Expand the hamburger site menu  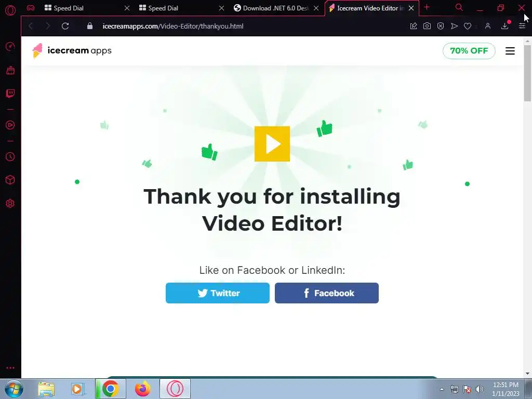coord(510,50)
